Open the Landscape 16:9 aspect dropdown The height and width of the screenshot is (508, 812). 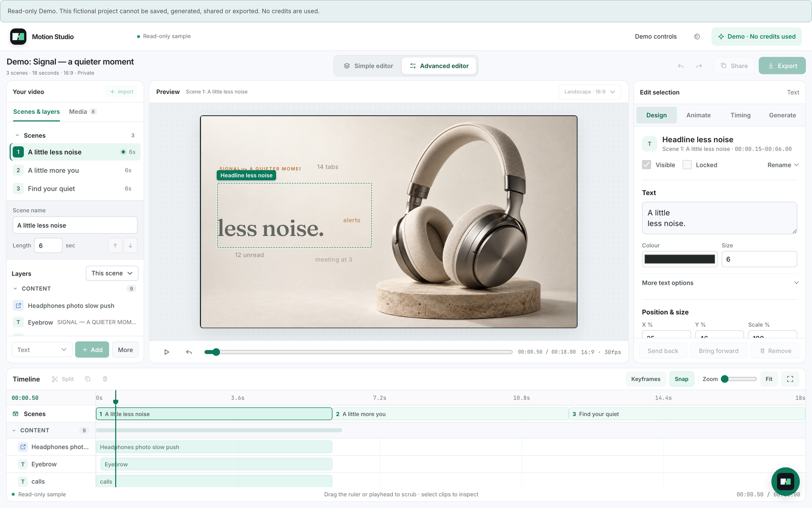[x=590, y=92]
